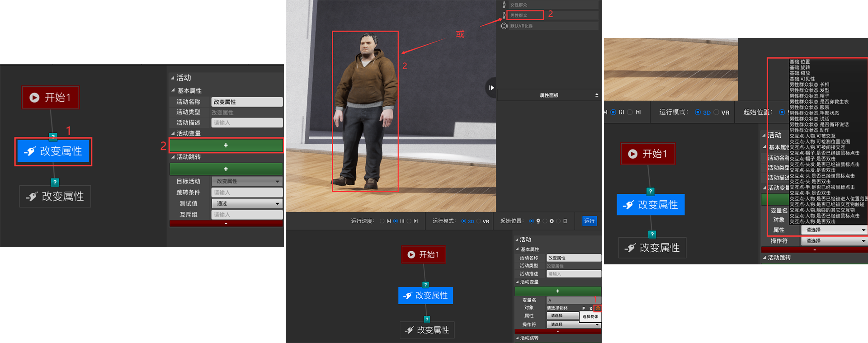Collapse the 基本属性 section in left screenshot

(x=173, y=90)
